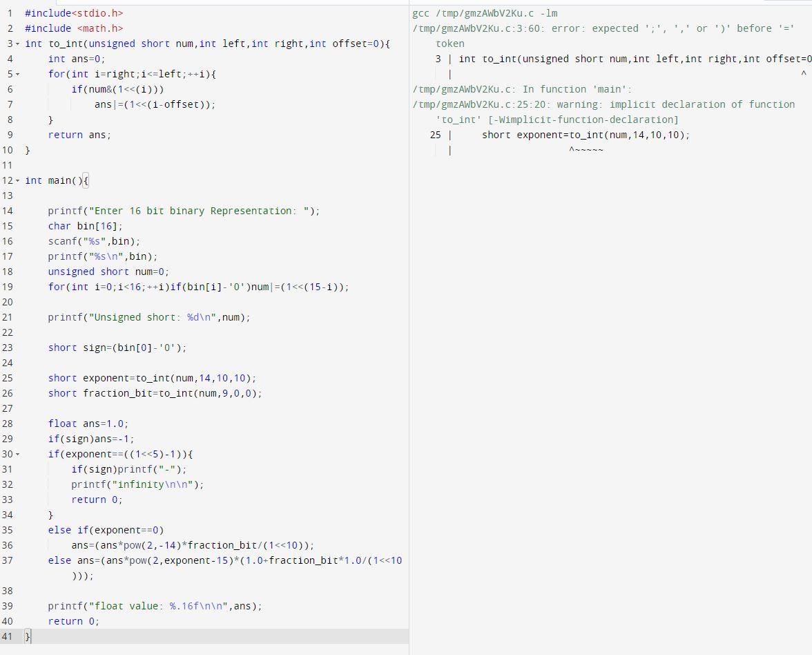This screenshot has width=812, height=655.
Task: Click 'ans|=(1<<(i-offset));' on line 7
Action: [x=155, y=105]
